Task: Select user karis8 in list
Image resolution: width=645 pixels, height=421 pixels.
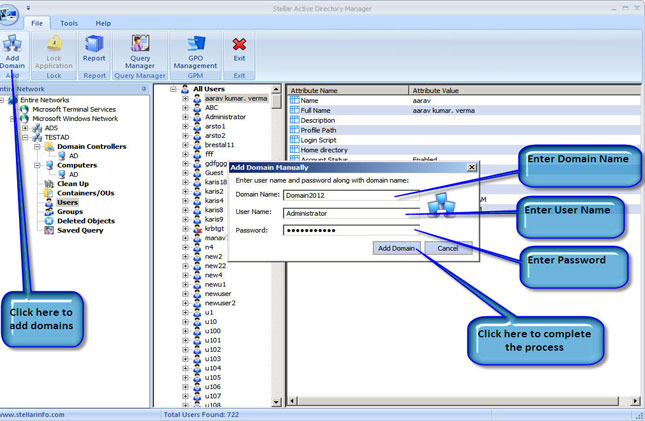Action: pyautogui.click(x=214, y=210)
